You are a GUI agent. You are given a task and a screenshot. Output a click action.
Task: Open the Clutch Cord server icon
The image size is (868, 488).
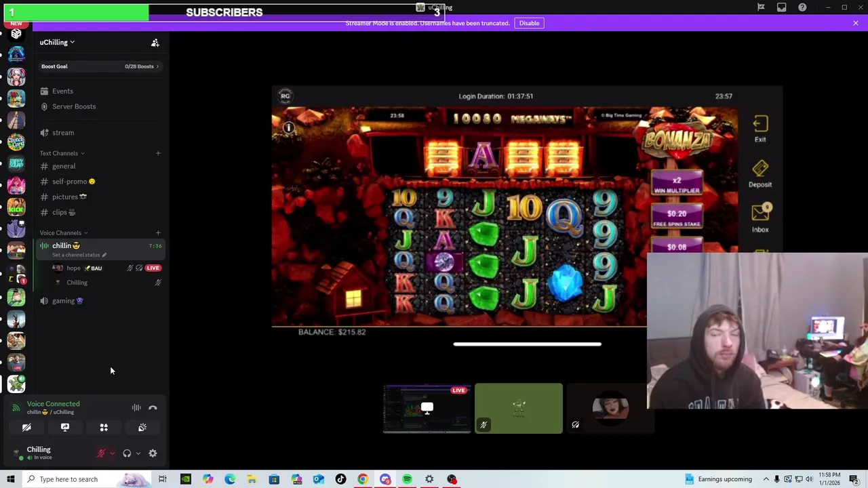point(16,142)
